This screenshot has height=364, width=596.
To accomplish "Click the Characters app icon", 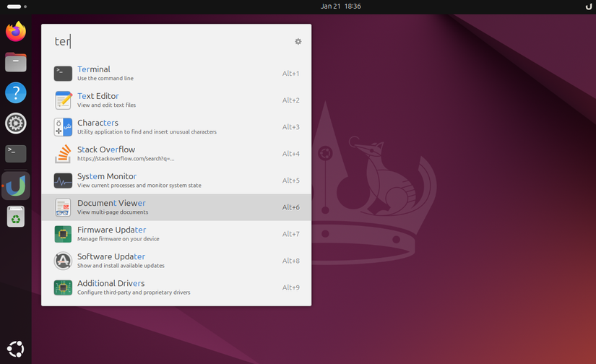I will pyautogui.click(x=63, y=127).
